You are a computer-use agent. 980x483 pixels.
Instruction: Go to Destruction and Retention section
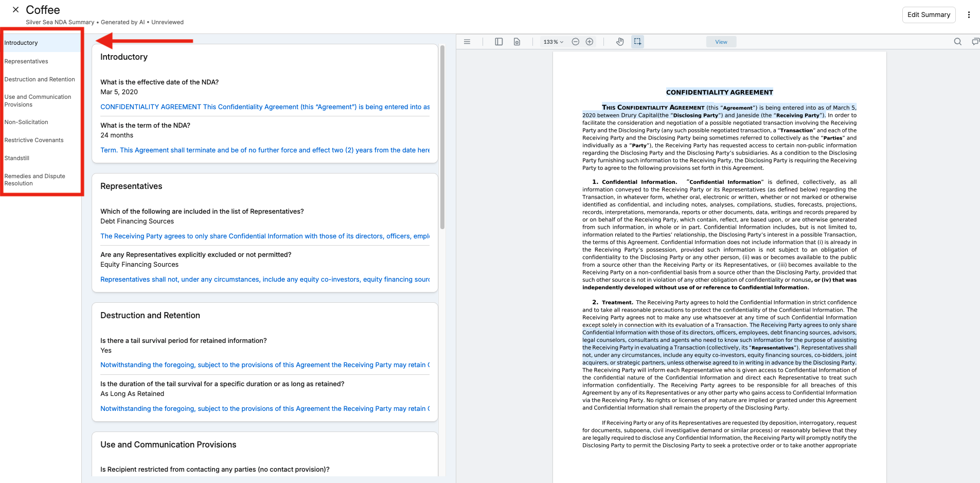[40, 79]
